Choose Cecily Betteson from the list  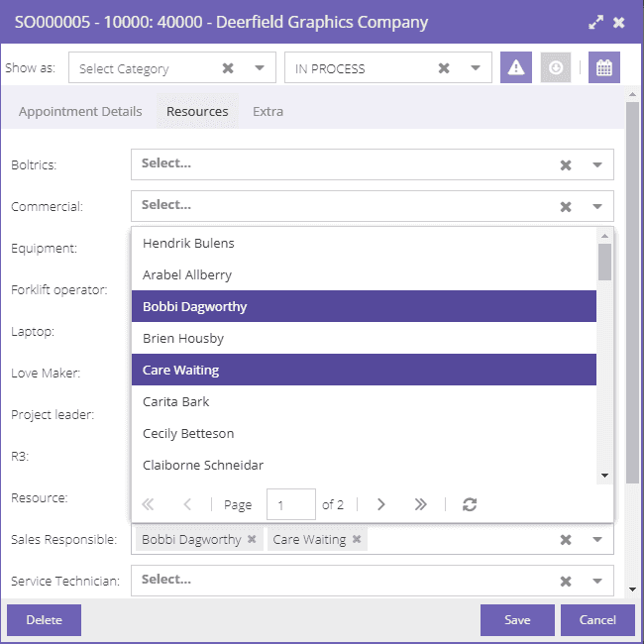click(364, 433)
